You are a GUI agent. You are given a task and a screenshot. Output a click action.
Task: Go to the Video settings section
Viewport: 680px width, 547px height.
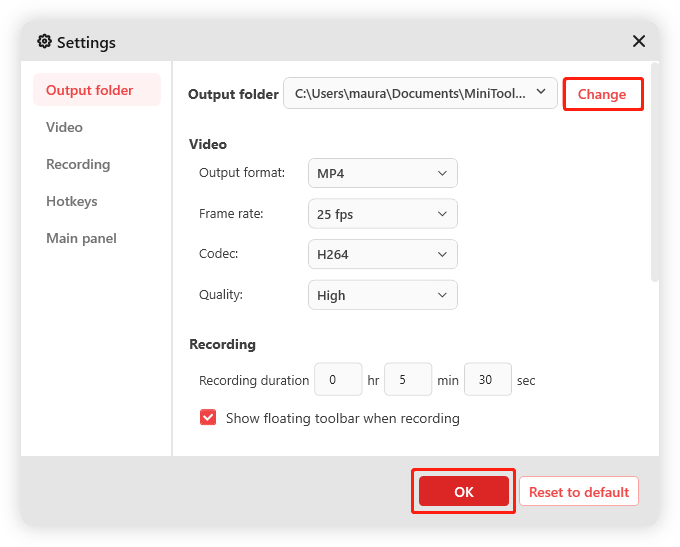tap(64, 127)
